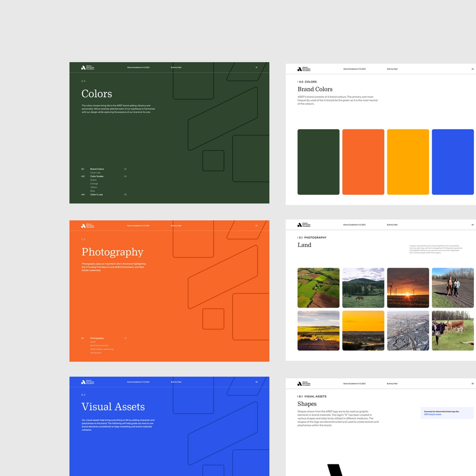Click the AREF Graphic Assets download link
The image size is (476, 476).
click(x=432, y=414)
